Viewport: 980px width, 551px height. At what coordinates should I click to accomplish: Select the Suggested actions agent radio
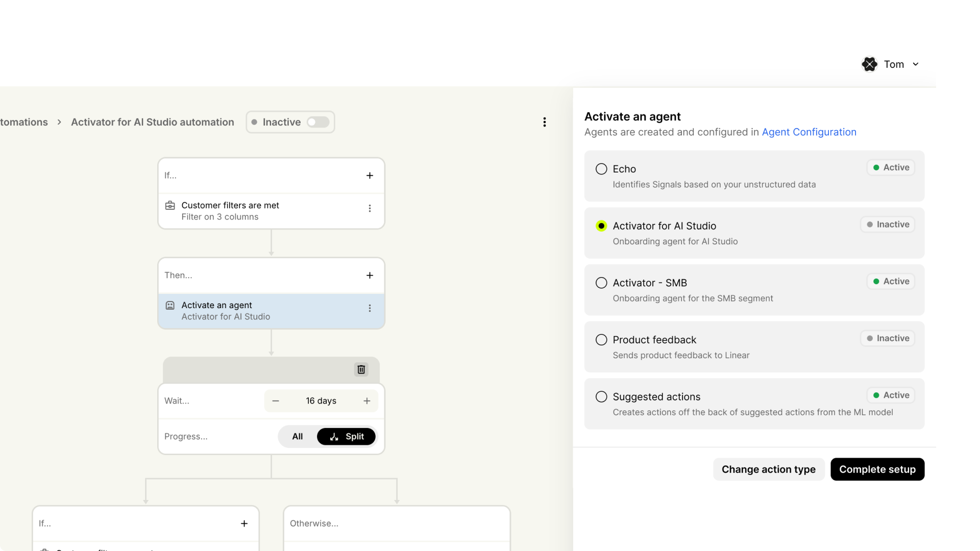coord(601,397)
